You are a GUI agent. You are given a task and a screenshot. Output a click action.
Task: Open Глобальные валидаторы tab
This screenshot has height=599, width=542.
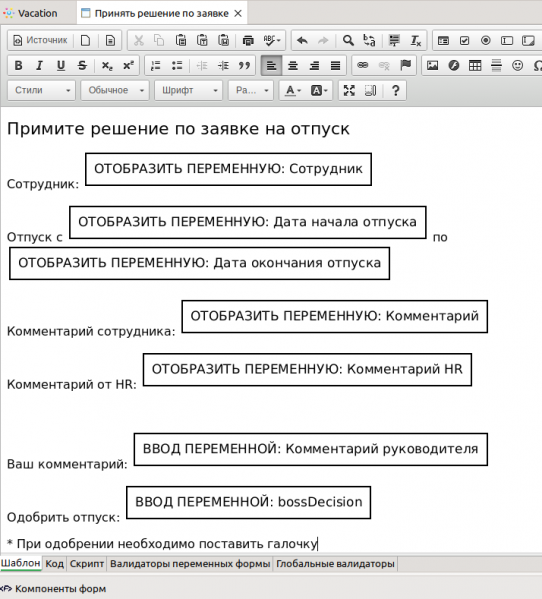335,564
